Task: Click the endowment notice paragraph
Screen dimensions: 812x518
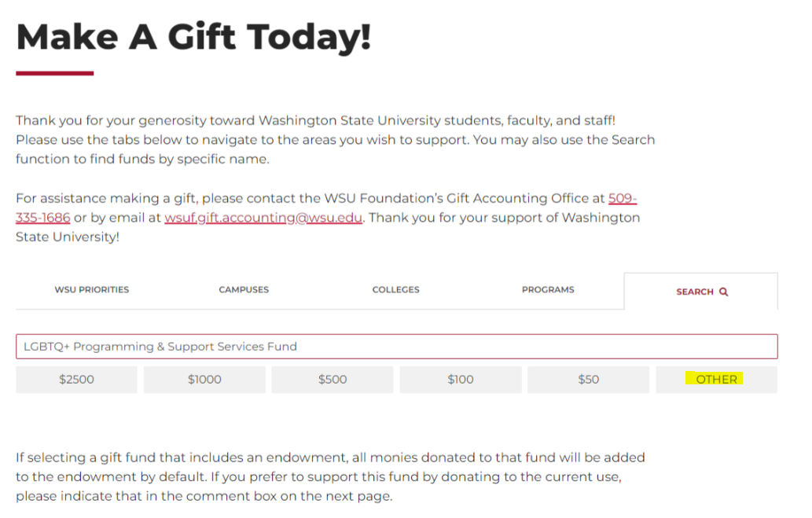Action: [x=330, y=476]
